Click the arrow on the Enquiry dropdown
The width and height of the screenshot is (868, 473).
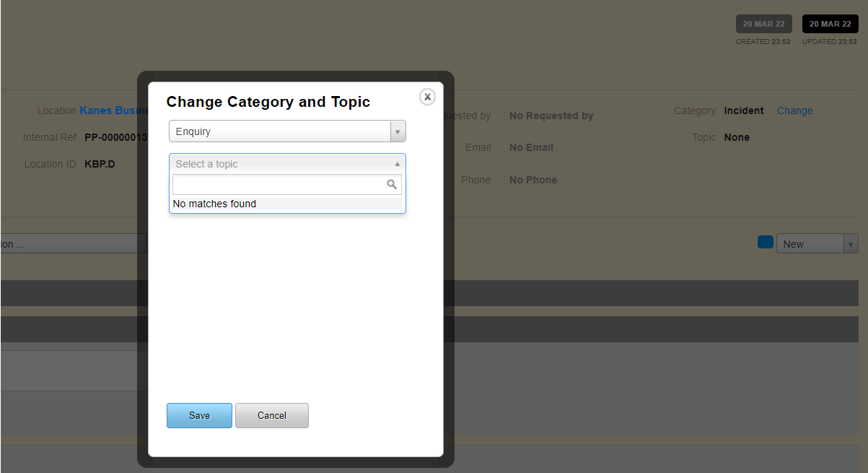pos(398,131)
